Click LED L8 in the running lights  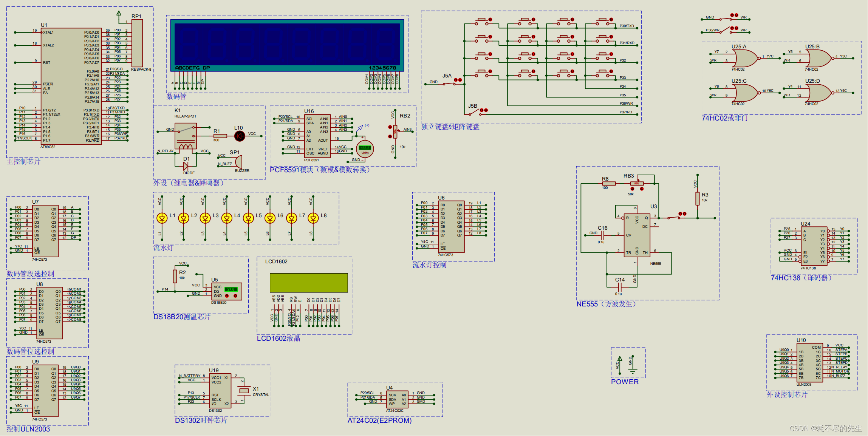click(313, 218)
